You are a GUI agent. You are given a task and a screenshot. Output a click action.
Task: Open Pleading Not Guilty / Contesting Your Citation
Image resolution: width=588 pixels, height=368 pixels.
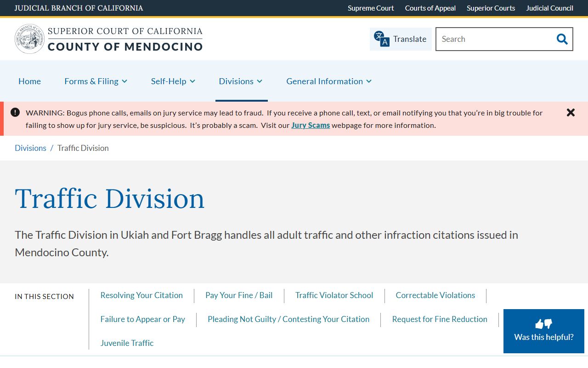[288, 319]
